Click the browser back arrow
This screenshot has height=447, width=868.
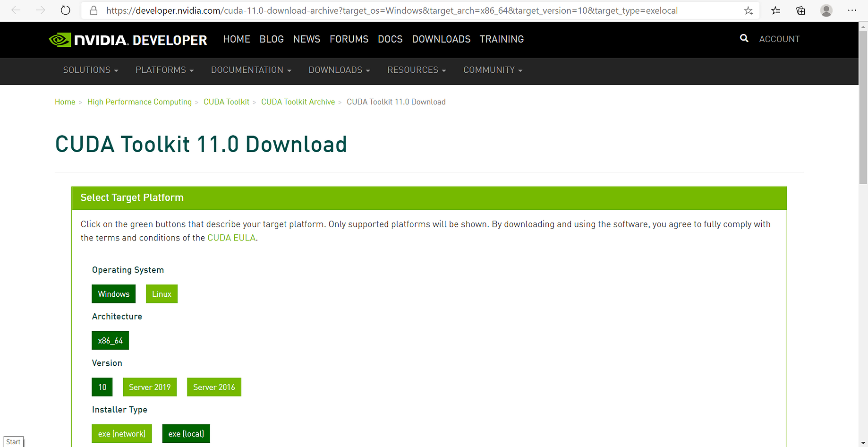[16, 10]
